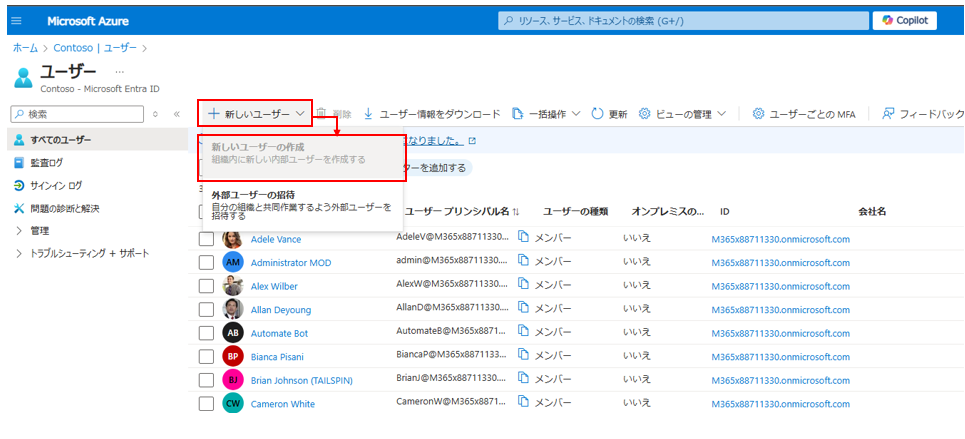Open the 新しいユーザー dropdown
Image resolution: width=965 pixels, height=439 pixels.
tap(255, 114)
